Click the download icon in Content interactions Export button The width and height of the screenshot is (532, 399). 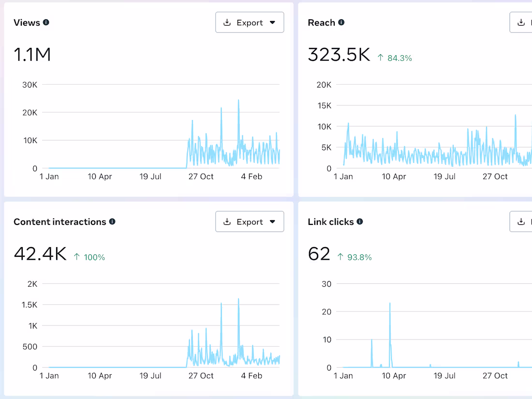(x=227, y=222)
